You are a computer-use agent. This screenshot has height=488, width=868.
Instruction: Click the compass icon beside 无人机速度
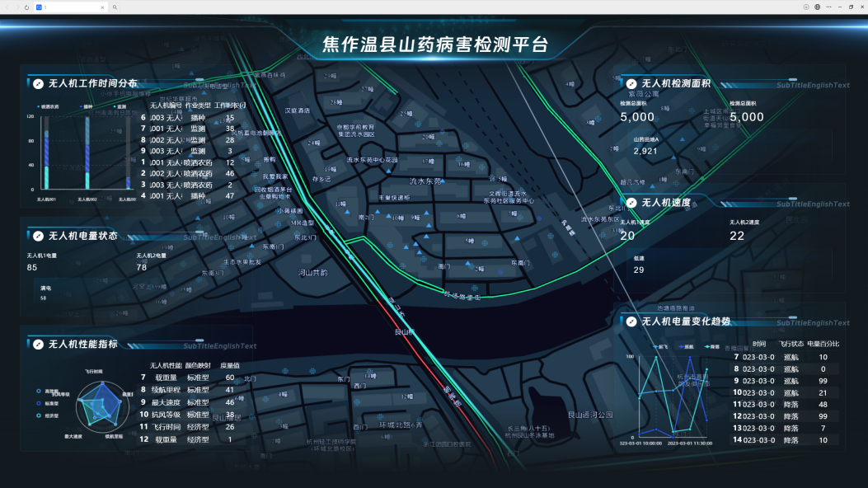[x=631, y=203]
